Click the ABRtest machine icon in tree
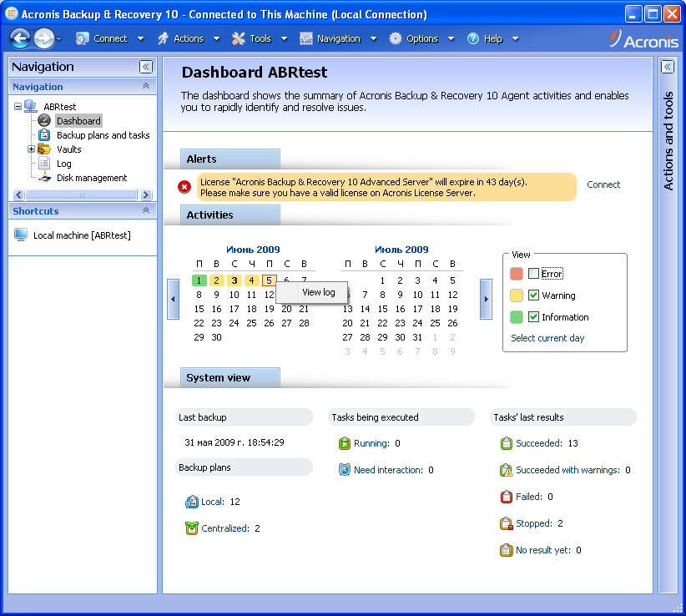This screenshot has height=616, width=686. tap(31, 106)
